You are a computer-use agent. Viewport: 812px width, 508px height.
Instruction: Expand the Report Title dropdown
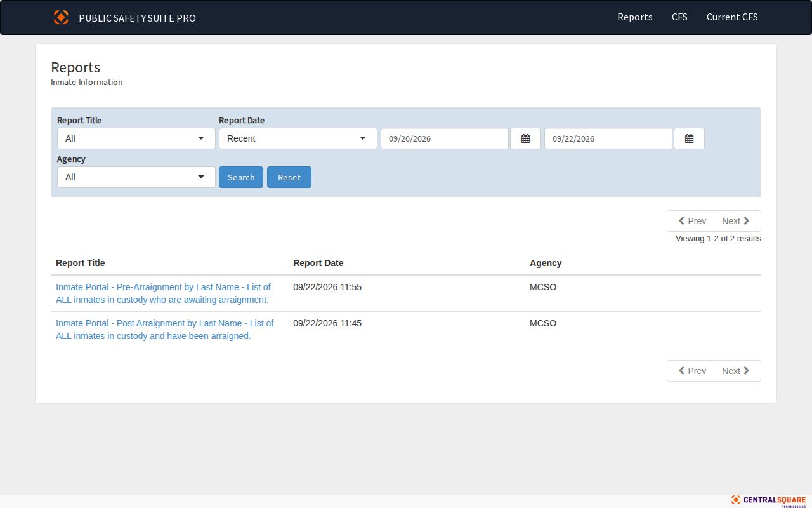pos(136,138)
